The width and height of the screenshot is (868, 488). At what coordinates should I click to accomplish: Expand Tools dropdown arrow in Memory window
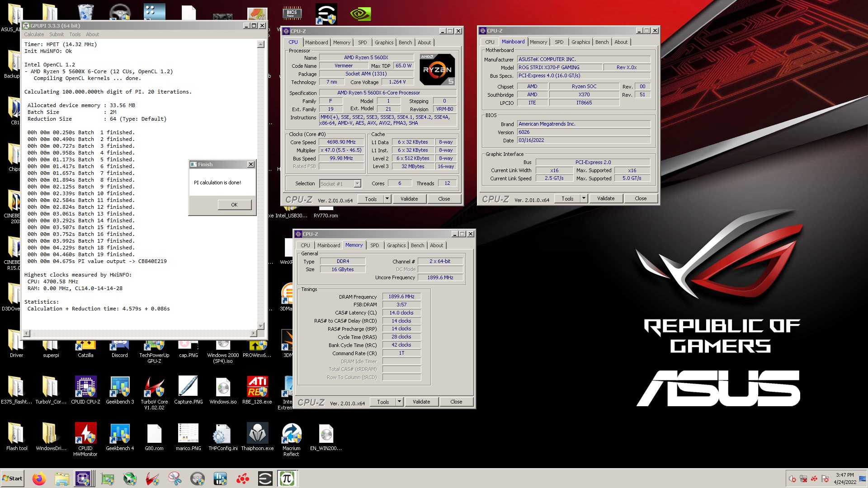(399, 402)
